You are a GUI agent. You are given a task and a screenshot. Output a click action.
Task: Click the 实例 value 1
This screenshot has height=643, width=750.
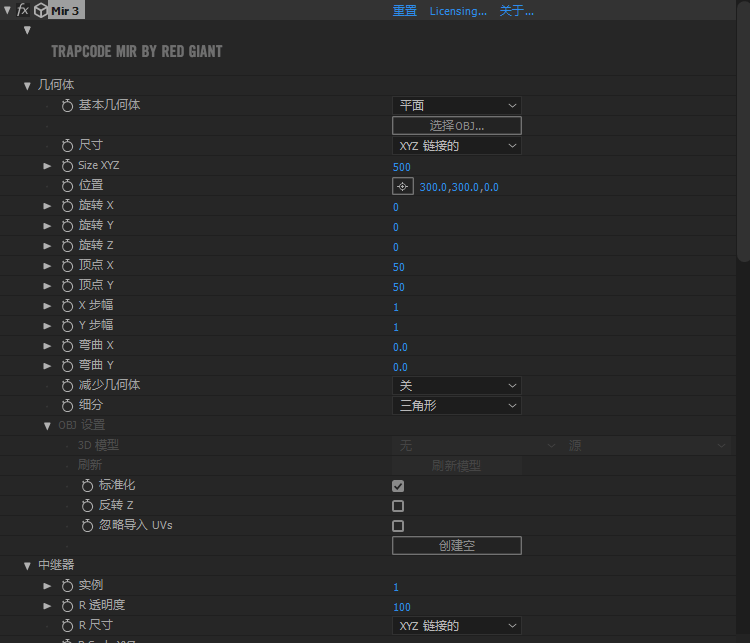(396, 587)
